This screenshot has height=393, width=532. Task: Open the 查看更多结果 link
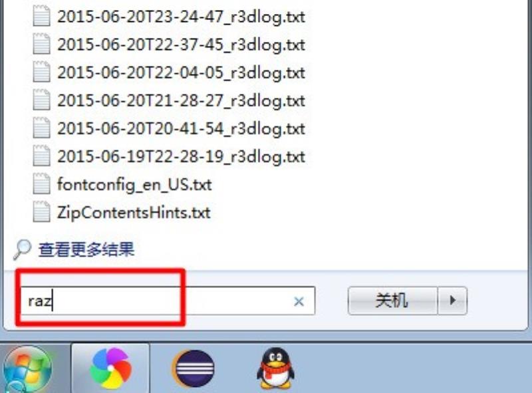[x=86, y=249]
